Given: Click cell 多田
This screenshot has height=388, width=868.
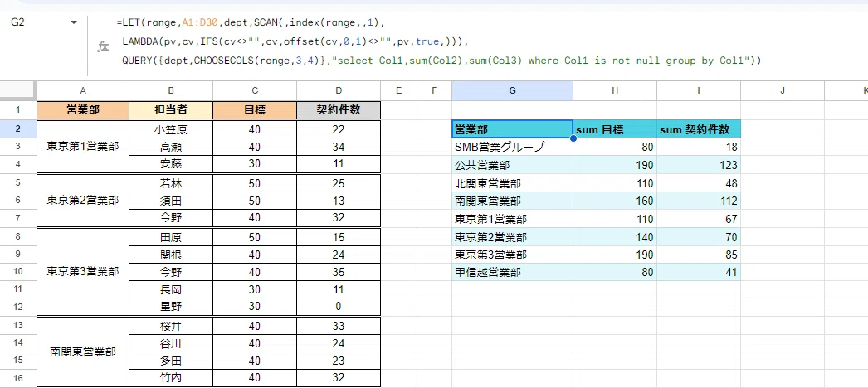Looking at the screenshot, I should [171, 361].
